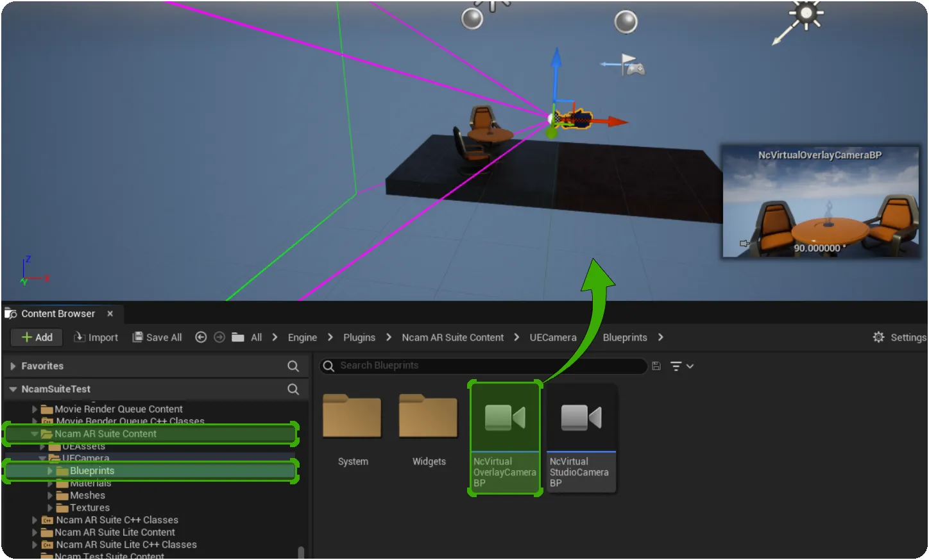This screenshot has width=929, height=560.
Task: Open the chevron dropdown after Engine breadcrumb
Action: pos(330,337)
